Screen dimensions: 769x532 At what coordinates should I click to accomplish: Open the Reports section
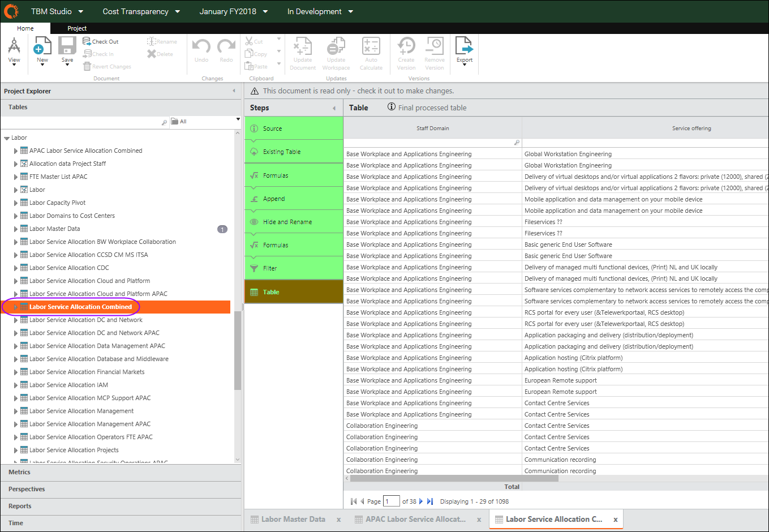(x=121, y=506)
